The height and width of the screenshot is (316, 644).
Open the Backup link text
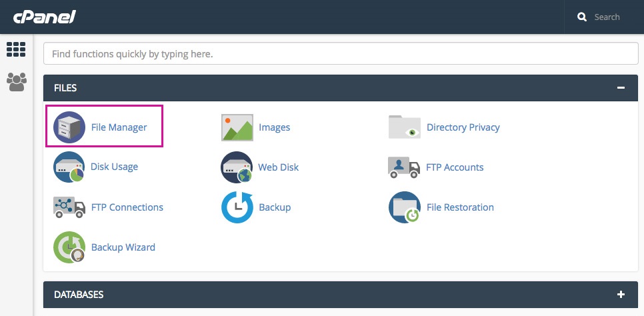[x=275, y=207]
